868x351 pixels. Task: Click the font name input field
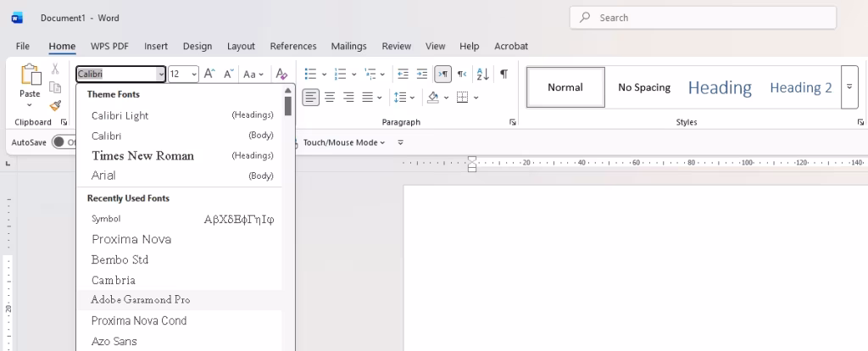117,75
